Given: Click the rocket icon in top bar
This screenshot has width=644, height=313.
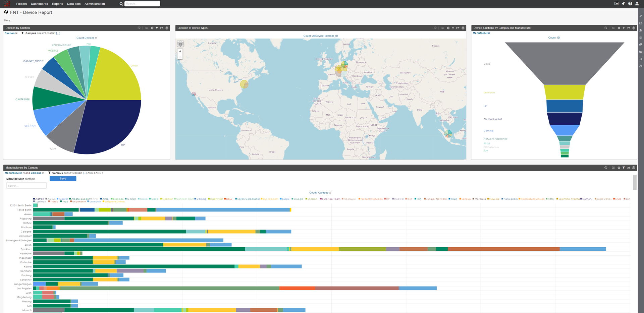Looking at the screenshot, I should pyautogui.click(x=623, y=4).
